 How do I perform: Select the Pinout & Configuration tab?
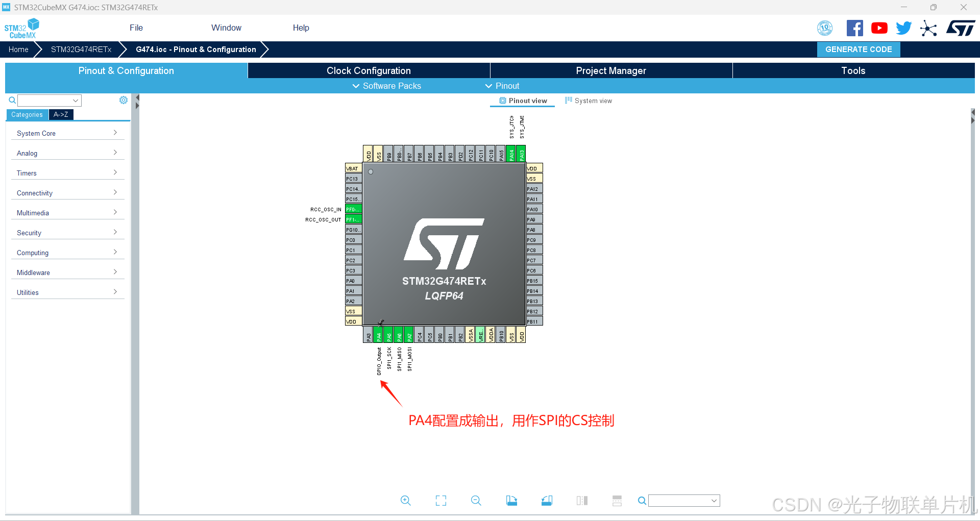pos(126,70)
